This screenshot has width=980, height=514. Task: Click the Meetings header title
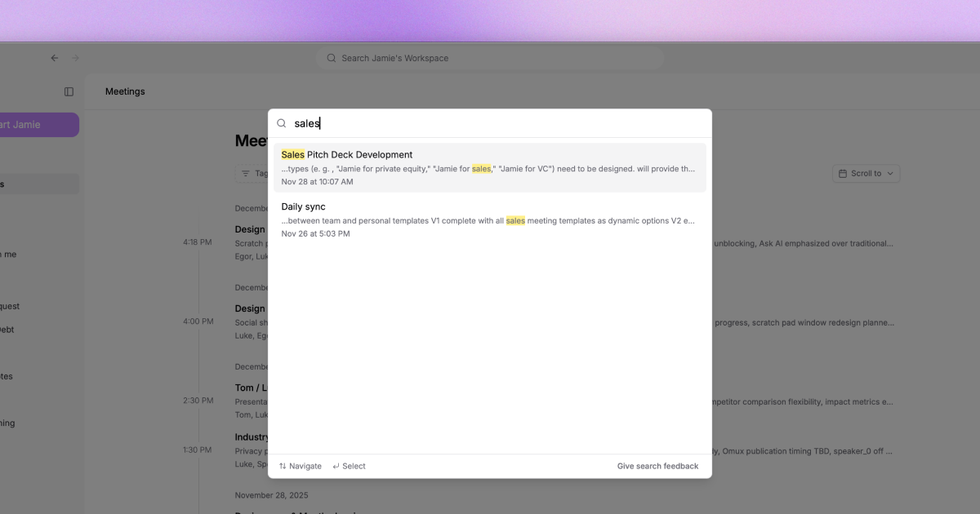[x=125, y=91]
